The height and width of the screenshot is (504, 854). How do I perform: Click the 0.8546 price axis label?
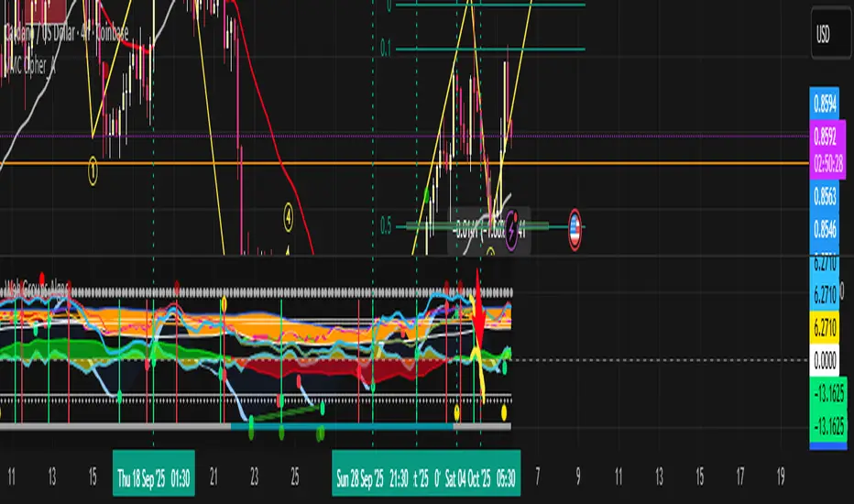825,229
